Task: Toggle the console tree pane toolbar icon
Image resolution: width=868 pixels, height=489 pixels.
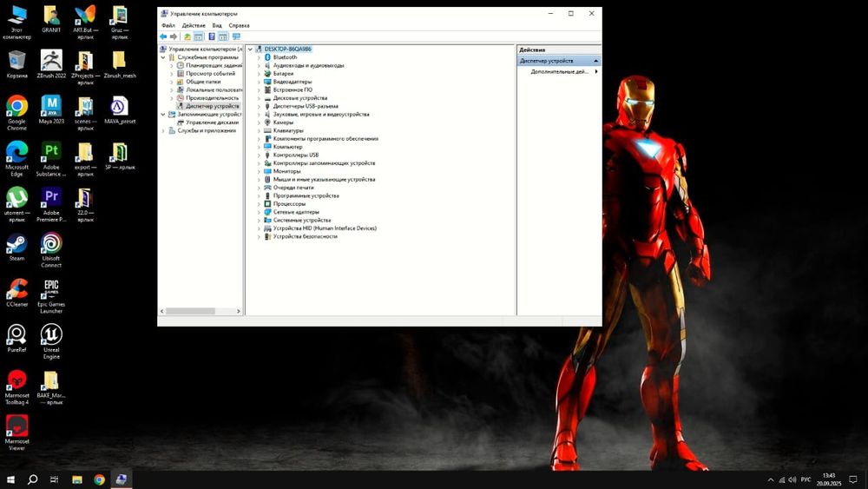Action: 199,36
